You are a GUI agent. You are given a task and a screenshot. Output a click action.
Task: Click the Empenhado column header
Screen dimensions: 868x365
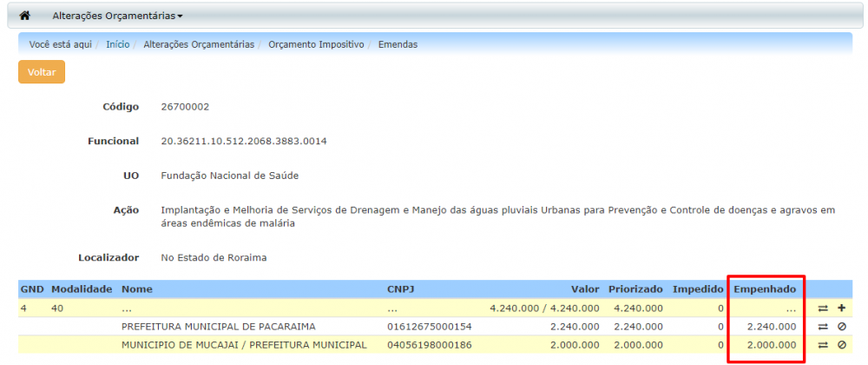click(766, 289)
